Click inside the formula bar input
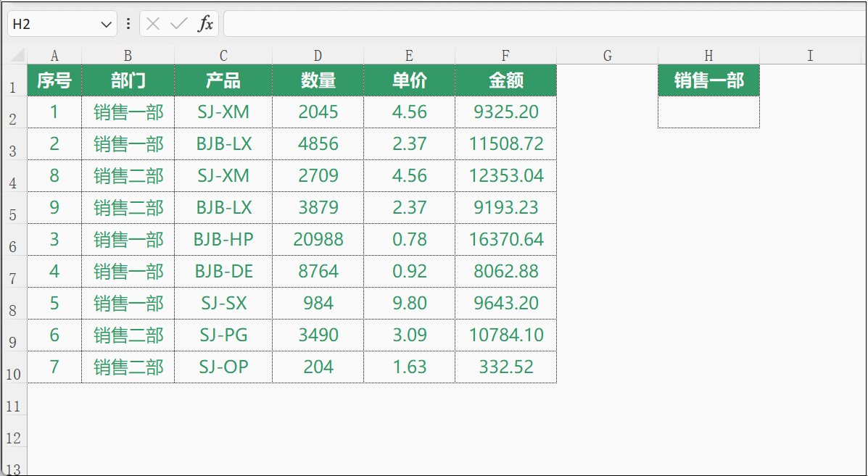 545,24
